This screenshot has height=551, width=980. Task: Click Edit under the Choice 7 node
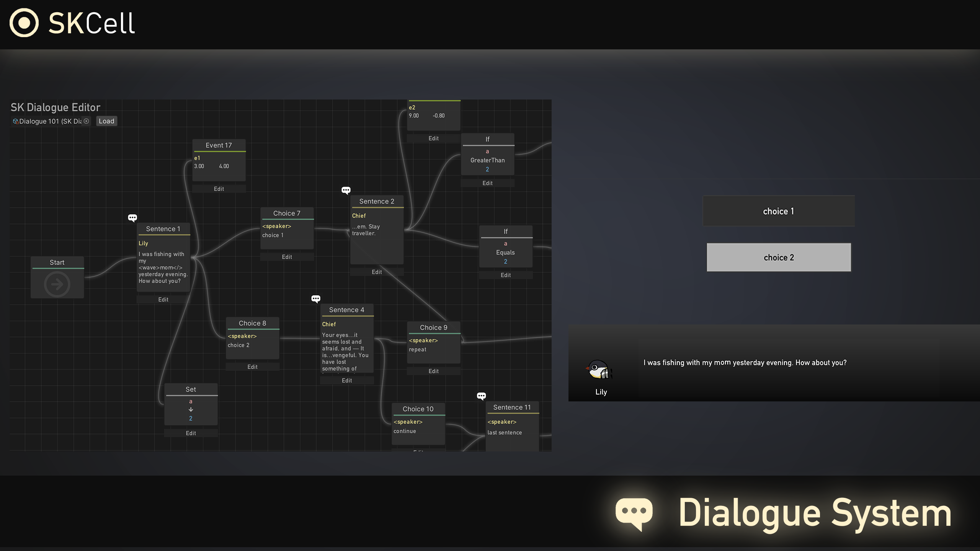click(x=287, y=257)
